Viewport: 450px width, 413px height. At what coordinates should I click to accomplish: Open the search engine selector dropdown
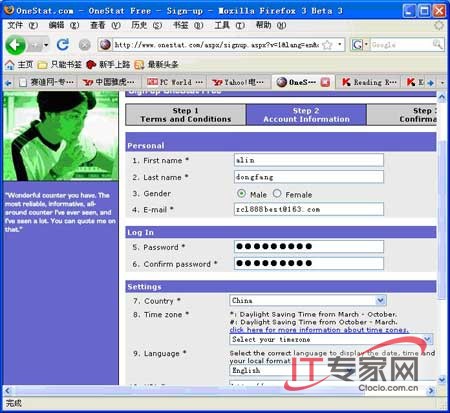(x=366, y=44)
